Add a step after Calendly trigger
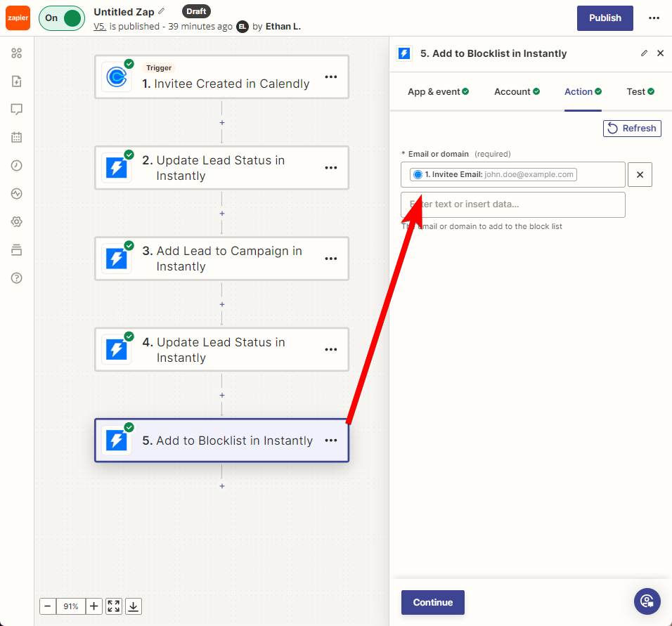The width and height of the screenshot is (672, 626). tap(222, 123)
